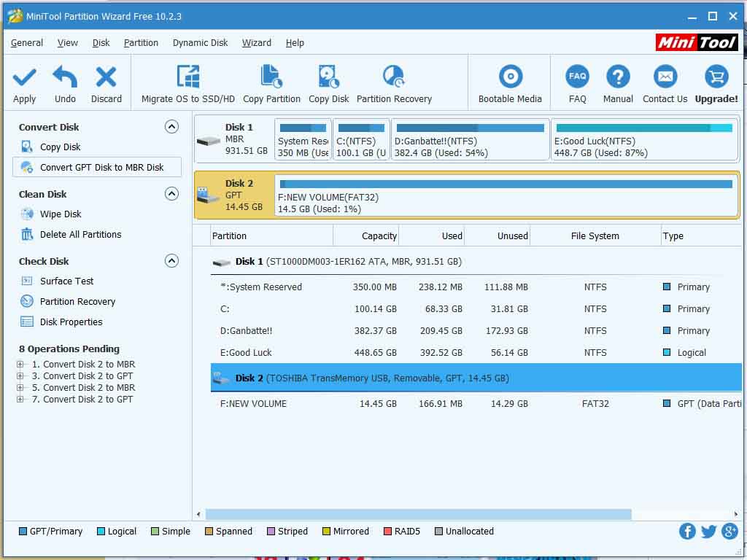This screenshot has height=560, width=747.
Task: Undo the last pending operation
Action: 65,85
